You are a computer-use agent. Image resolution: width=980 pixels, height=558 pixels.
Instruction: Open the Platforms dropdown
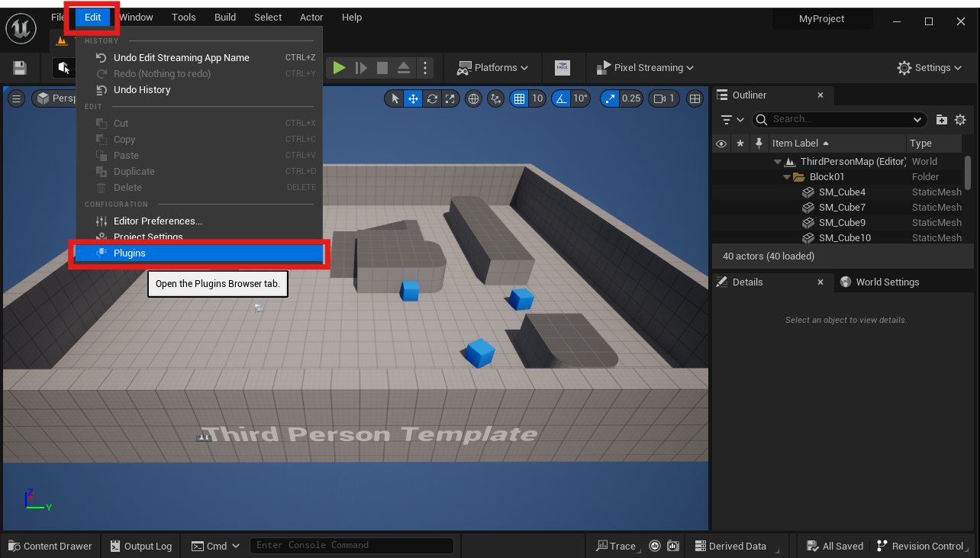click(x=492, y=68)
